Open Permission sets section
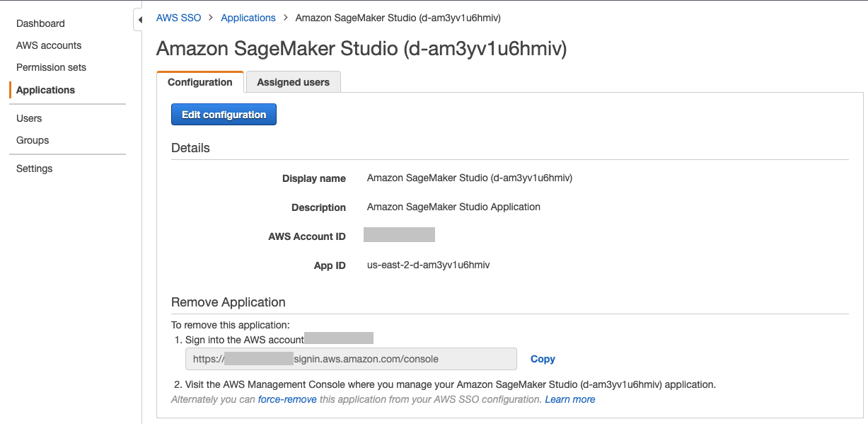This screenshot has width=868, height=424. pos(51,67)
